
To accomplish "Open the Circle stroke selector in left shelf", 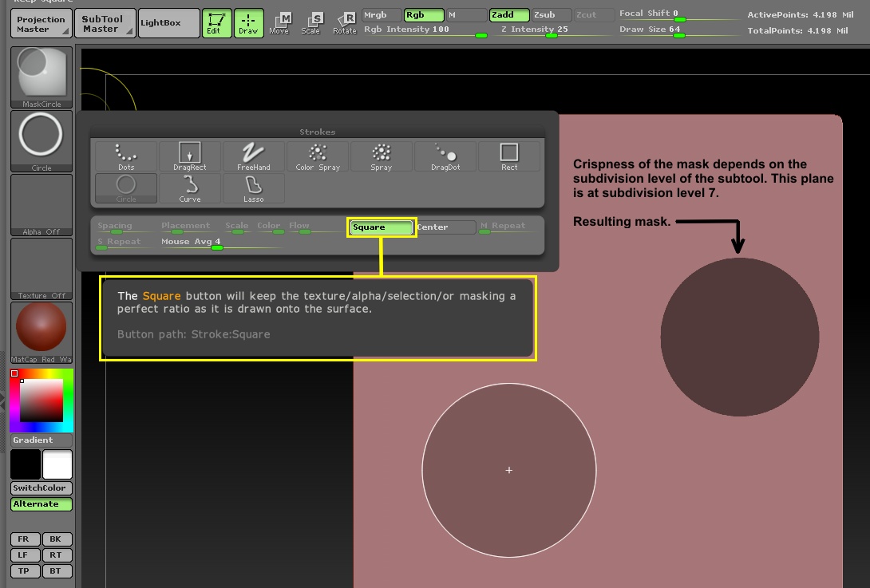I will click(42, 141).
